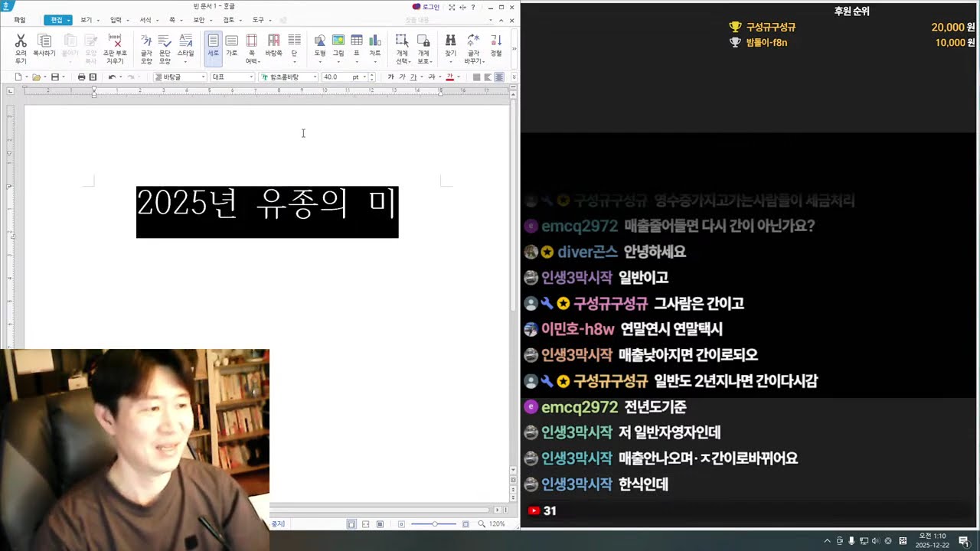980x551 pixels.
Task: Open 글자 모양 character format tool
Action: pyautogui.click(x=146, y=41)
